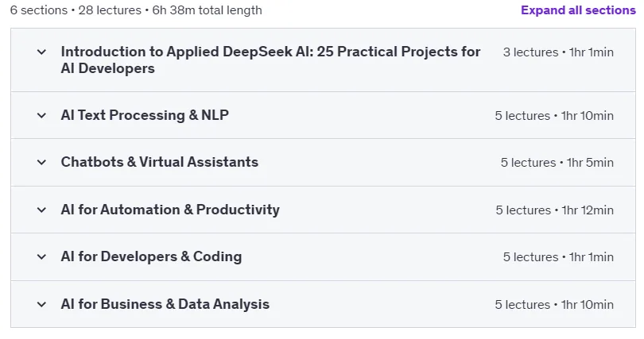This screenshot has height=339, width=644.
Task: Click the Chatbots & Virtual Assistants section title
Action: pyautogui.click(x=159, y=162)
